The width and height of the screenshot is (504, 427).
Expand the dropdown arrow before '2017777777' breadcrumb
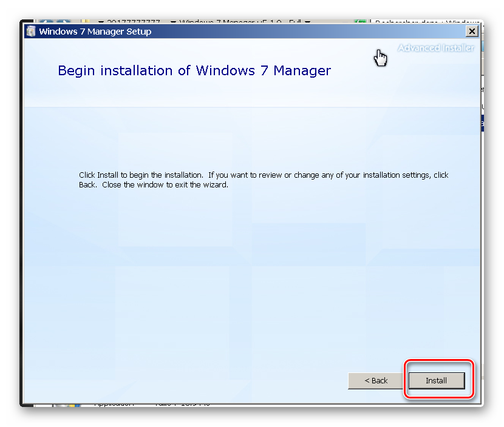tap(100, 22)
